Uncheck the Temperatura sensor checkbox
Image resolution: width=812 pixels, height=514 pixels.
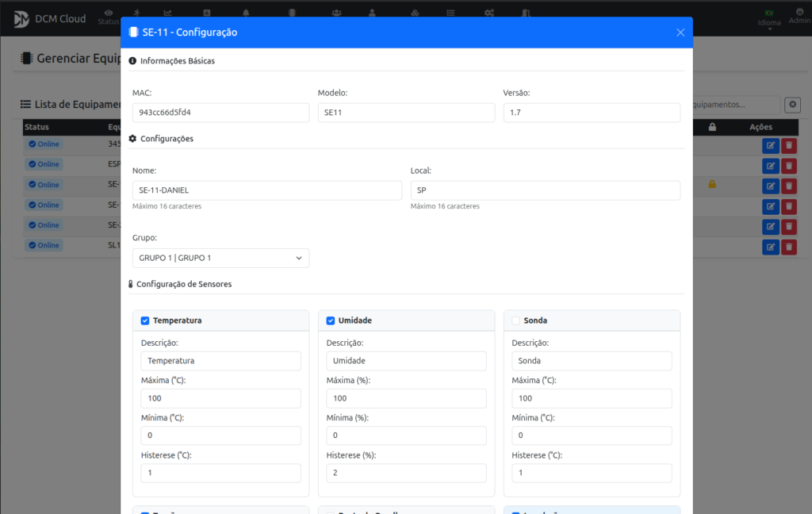145,320
